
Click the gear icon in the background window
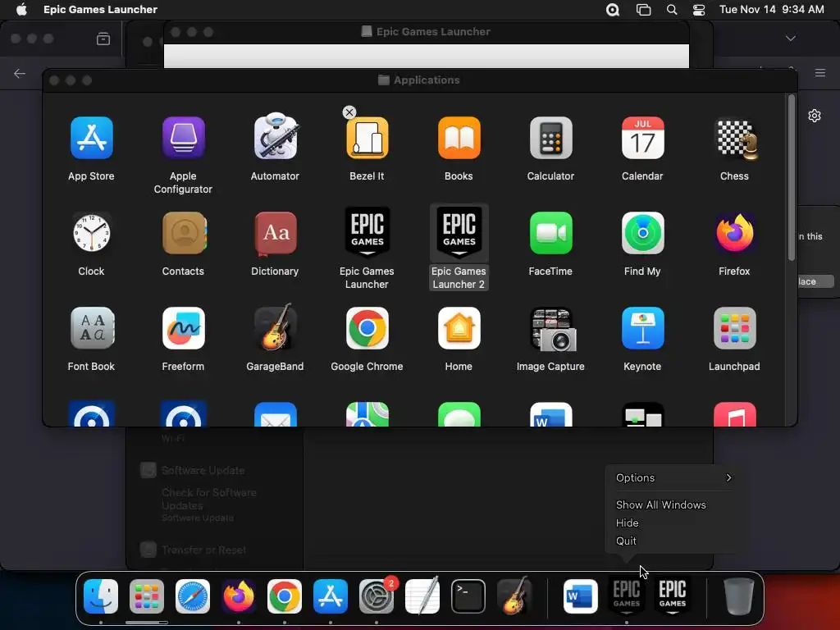point(815,116)
